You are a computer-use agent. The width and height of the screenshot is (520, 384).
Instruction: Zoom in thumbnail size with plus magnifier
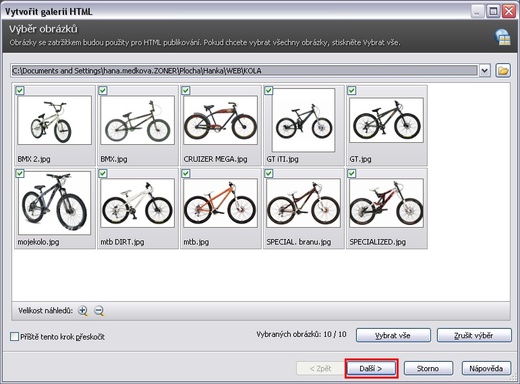click(83, 311)
